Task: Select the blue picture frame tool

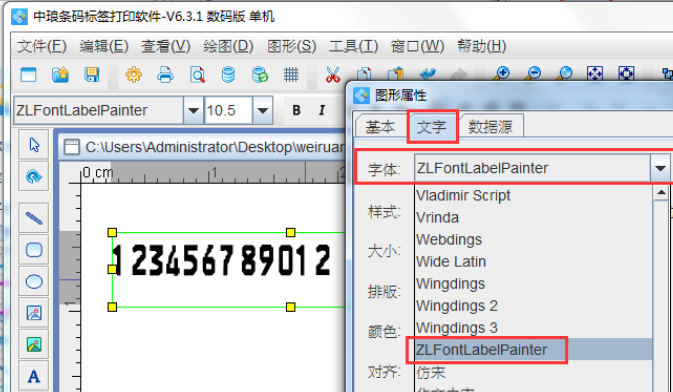Action: tap(34, 313)
